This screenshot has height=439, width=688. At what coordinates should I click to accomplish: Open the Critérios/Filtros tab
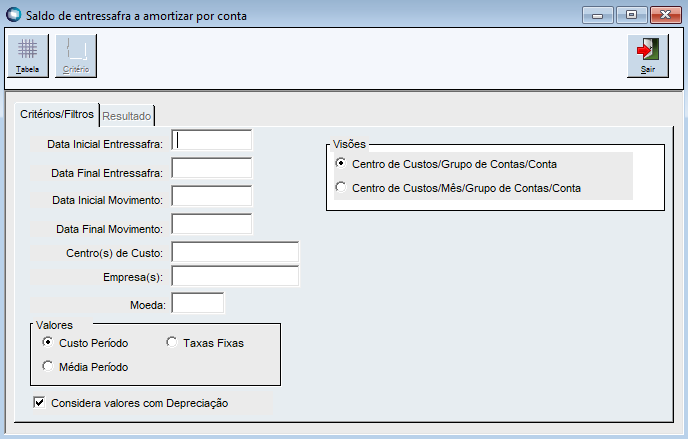(57, 114)
